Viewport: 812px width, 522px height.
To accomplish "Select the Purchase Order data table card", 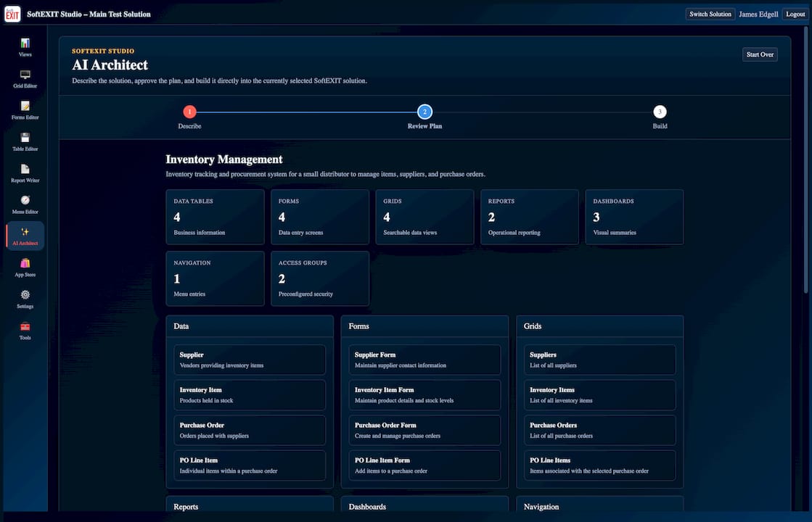I will click(250, 430).
